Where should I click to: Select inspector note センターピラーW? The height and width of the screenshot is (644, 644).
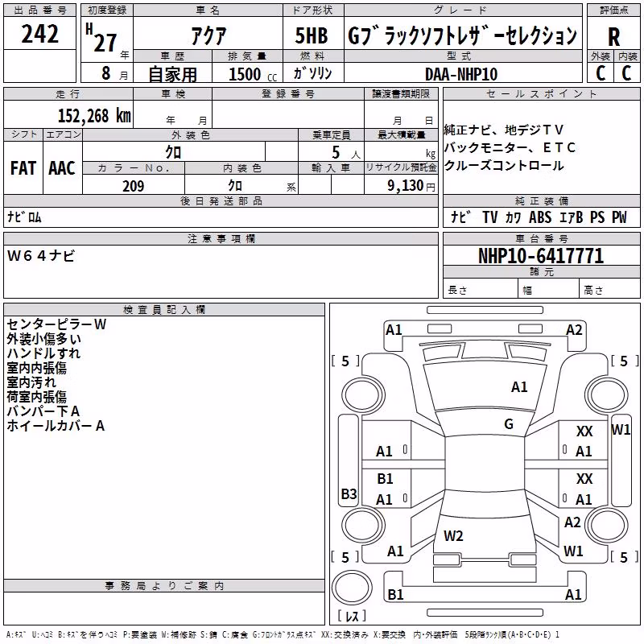[x=56, y=324]
